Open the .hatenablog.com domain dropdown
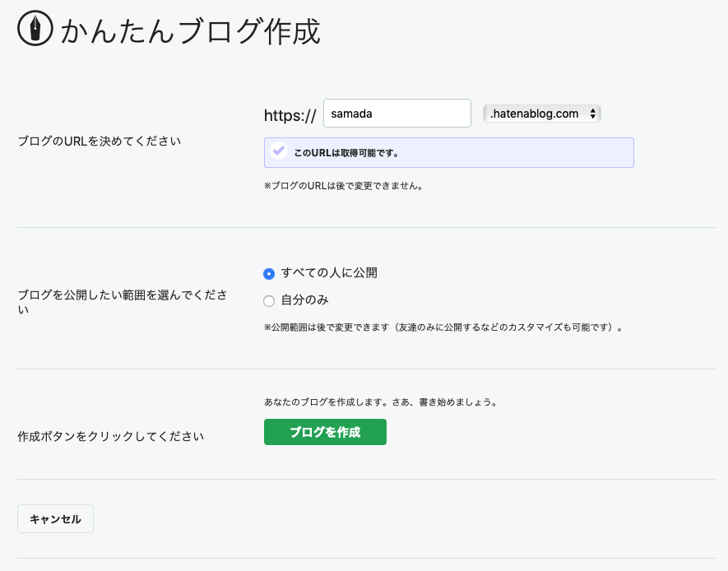The height and width of the screenshot is (571, 728). coord(542,114)
